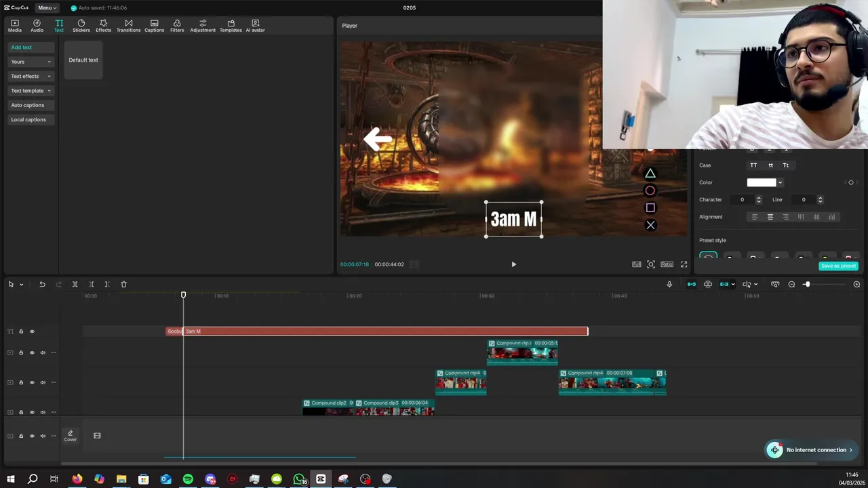Image resolution: width=868 pixels, height=488 pixels.
Task: Click the record voiceover microphone icon
Action: [x=669, y=285]
